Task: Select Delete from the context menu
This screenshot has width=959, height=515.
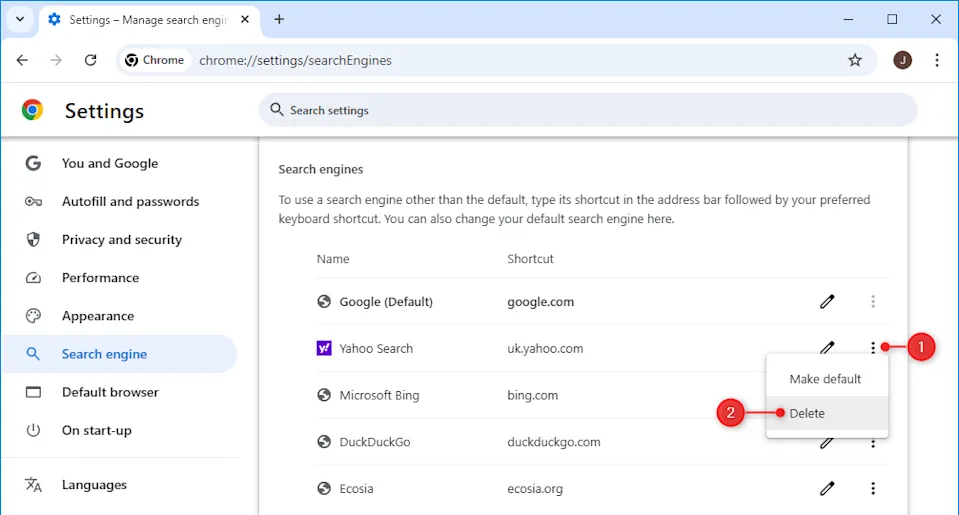Action: coord(807,413)
